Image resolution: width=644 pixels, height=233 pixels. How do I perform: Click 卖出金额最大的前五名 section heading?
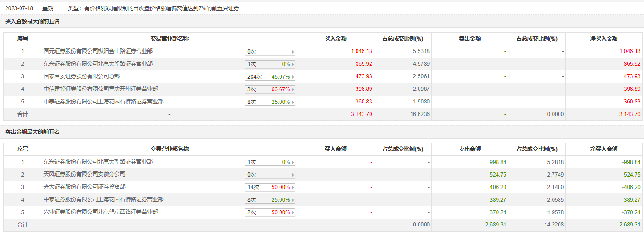(33, 132)
